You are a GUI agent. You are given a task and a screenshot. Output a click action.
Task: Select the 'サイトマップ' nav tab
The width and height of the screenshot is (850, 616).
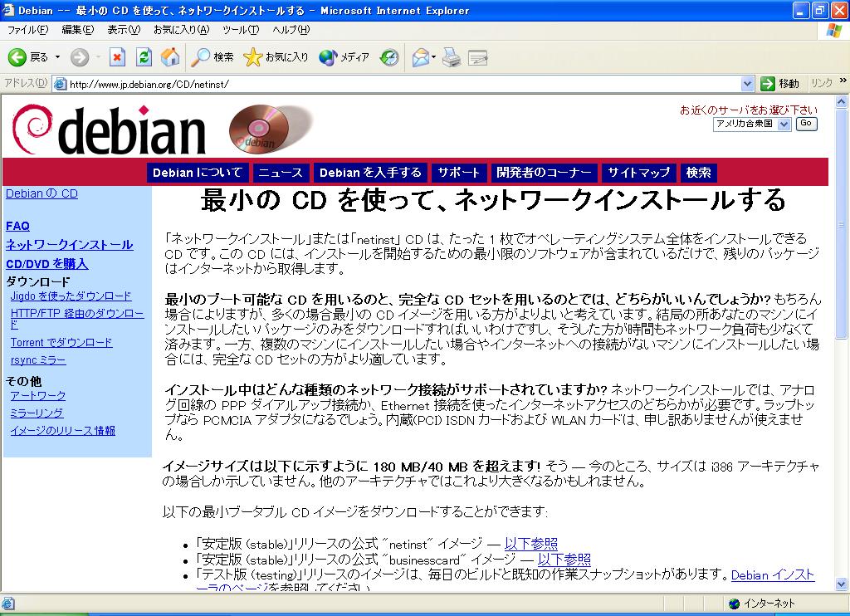coord(638,173)
